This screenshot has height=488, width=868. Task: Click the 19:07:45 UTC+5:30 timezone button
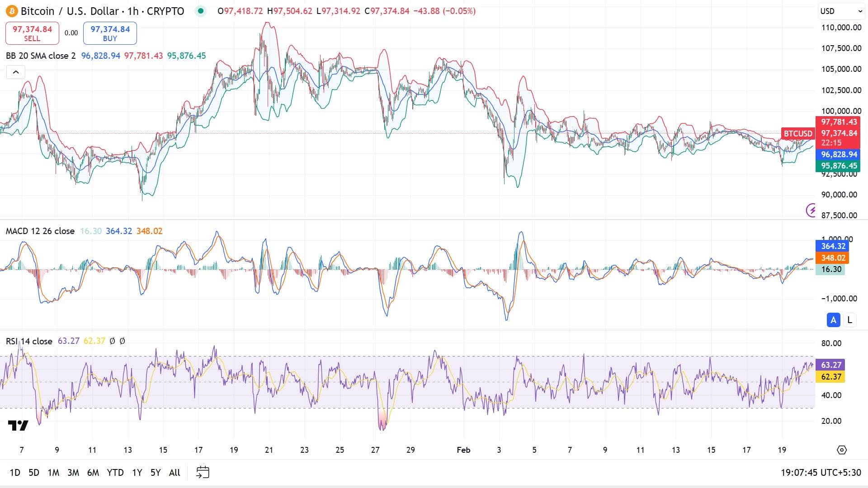point(821,473)
